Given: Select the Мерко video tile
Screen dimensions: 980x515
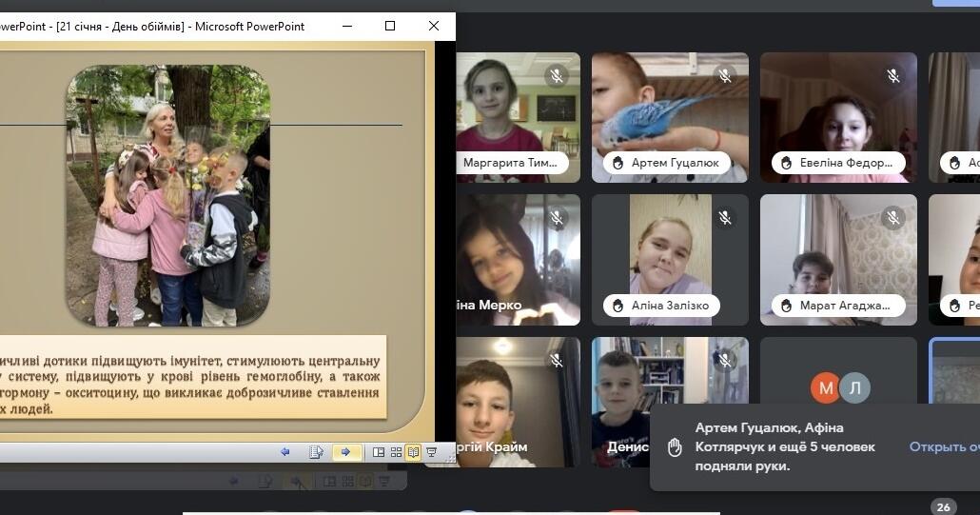Looking at the screenshot, I should 519,260.
